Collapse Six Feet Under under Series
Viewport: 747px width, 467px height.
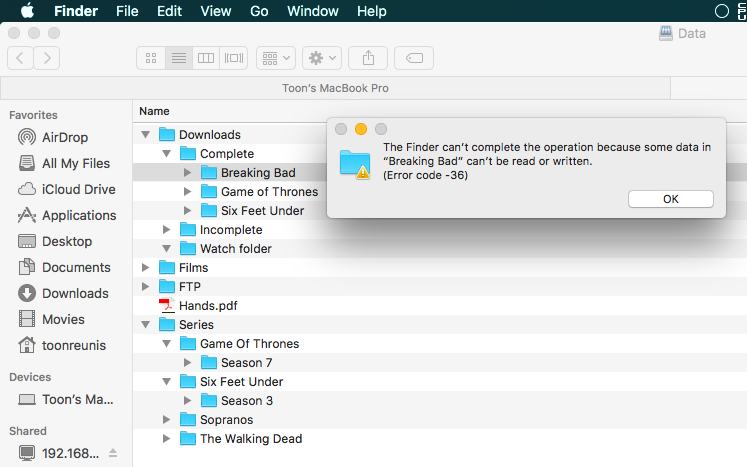click(166, 382)
